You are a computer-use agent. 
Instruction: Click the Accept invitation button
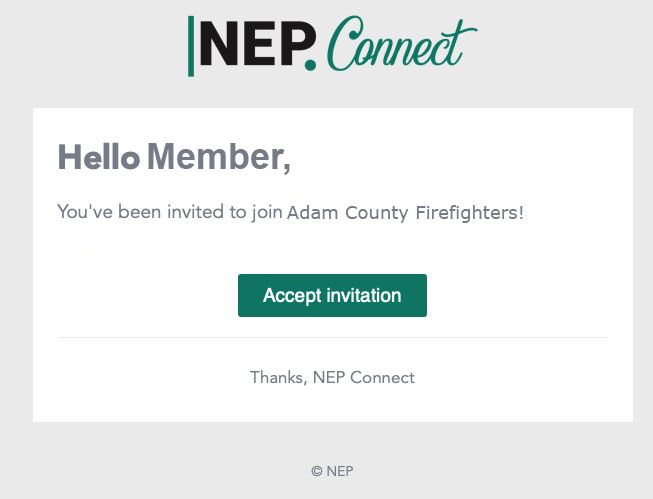pos(332,295)
